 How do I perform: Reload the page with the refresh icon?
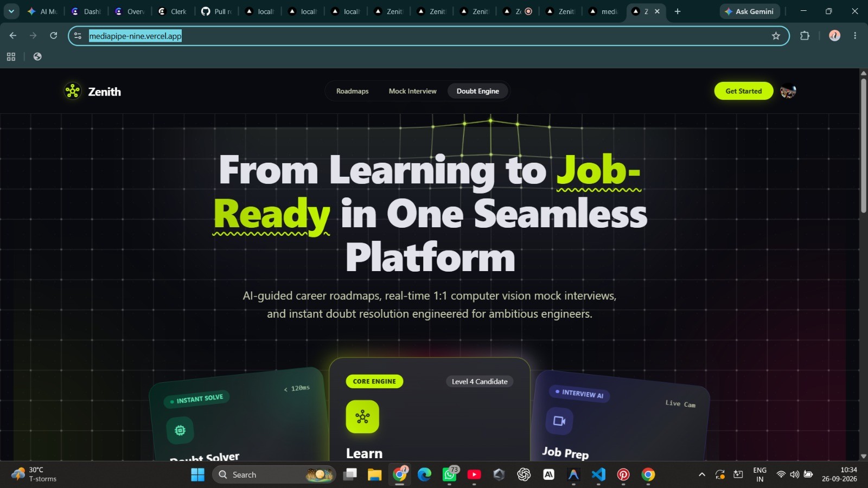tap(54, 36)
